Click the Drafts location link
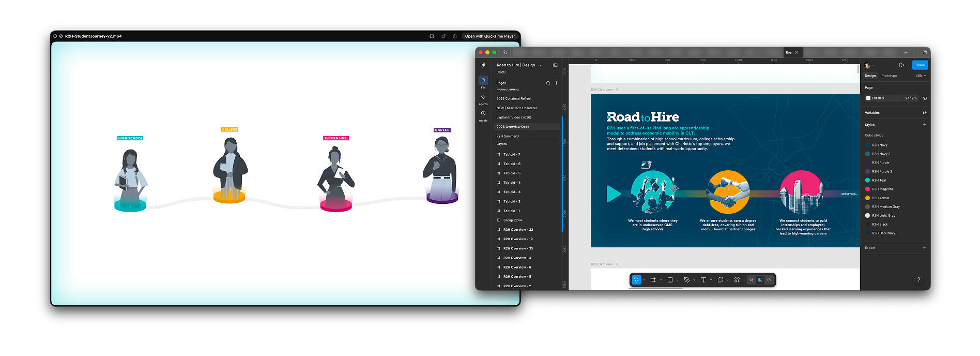 501,72
